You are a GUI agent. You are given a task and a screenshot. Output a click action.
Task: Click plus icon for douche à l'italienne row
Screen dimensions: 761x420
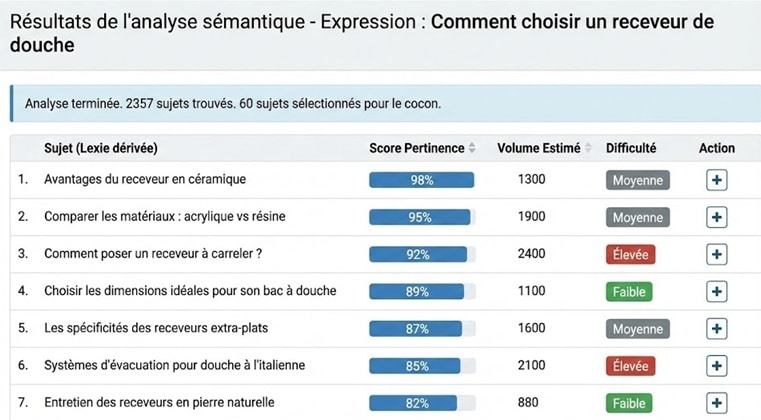tap(716, 366)
